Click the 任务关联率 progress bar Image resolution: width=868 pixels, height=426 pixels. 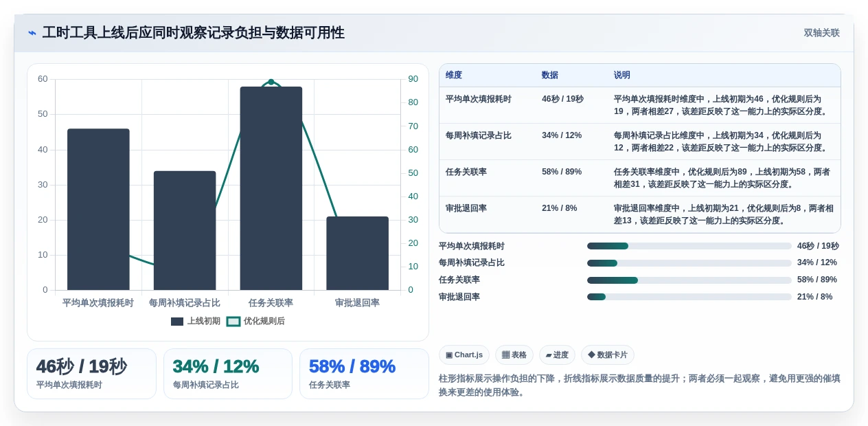[x=689, y=280]
